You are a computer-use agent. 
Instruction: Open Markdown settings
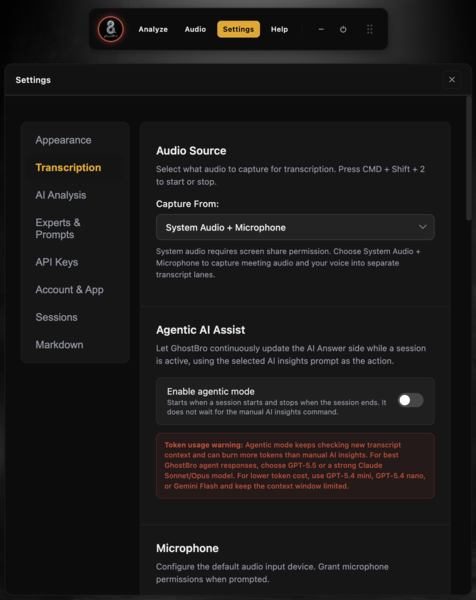[x=59, y=345]
